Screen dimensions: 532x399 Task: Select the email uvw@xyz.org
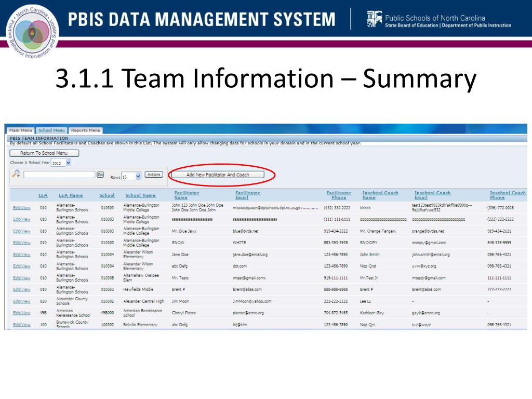424,266
